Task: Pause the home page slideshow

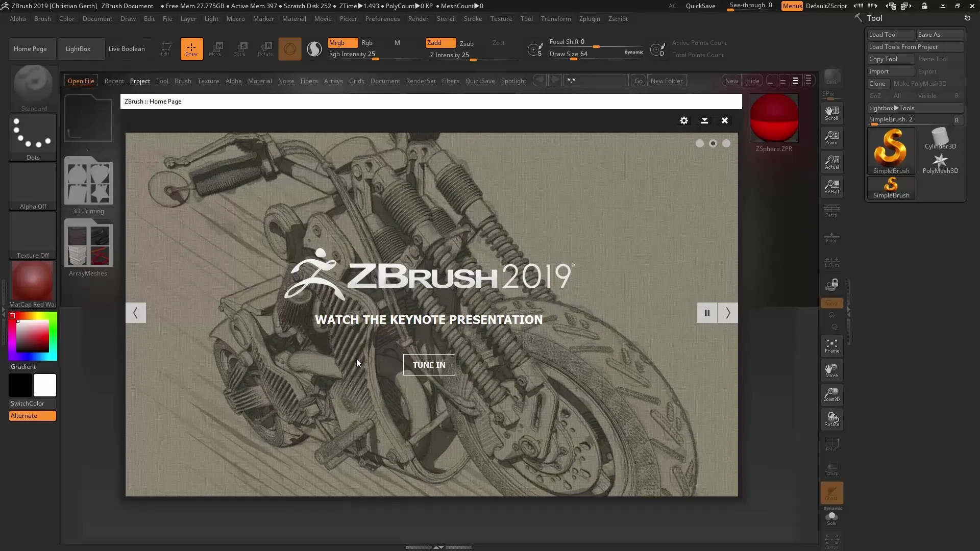Action: (x=707, y=313)
